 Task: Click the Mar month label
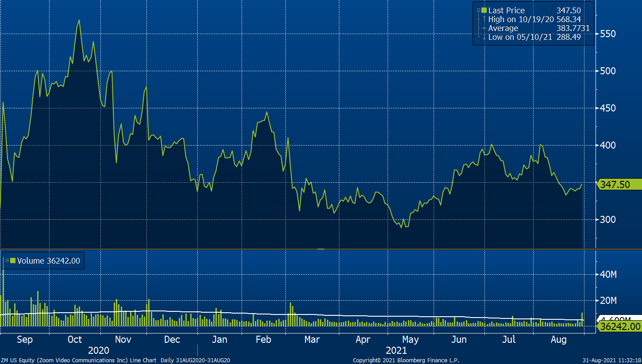pos(312,340)
